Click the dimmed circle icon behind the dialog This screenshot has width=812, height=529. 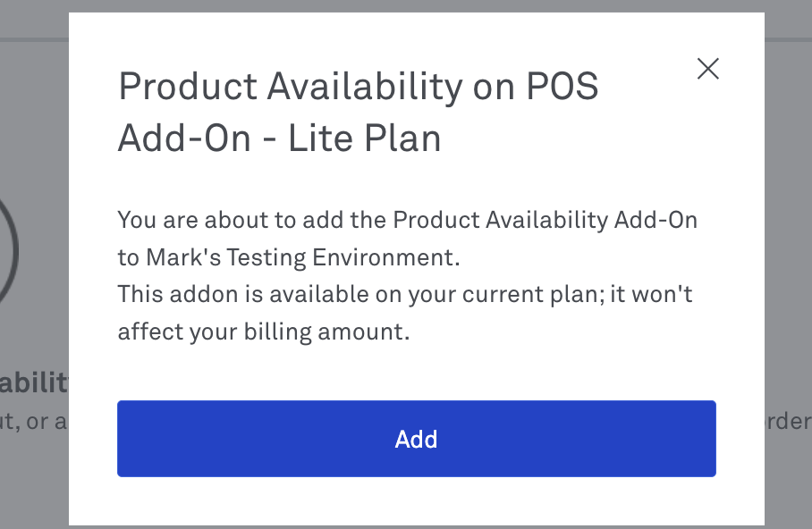[9, 252]
